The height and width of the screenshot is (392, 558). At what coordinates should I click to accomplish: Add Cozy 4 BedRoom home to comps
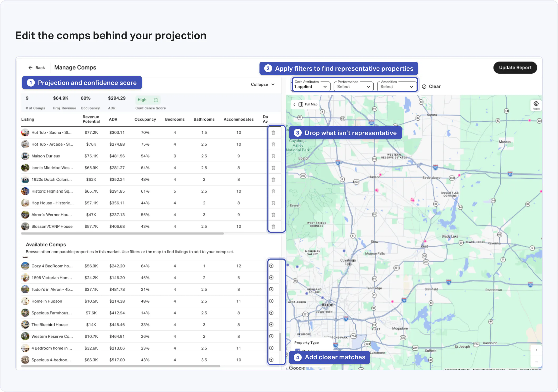click(271, 266)
